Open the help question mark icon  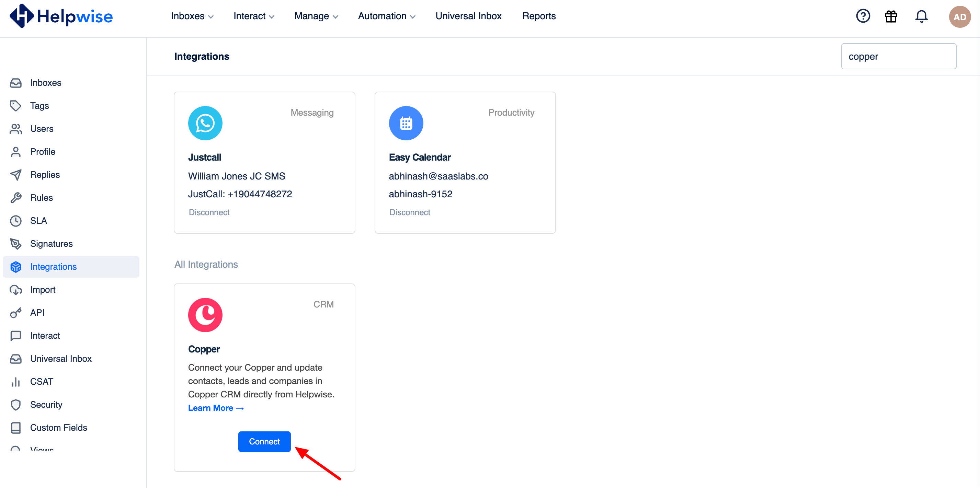(x=863, y=16)
